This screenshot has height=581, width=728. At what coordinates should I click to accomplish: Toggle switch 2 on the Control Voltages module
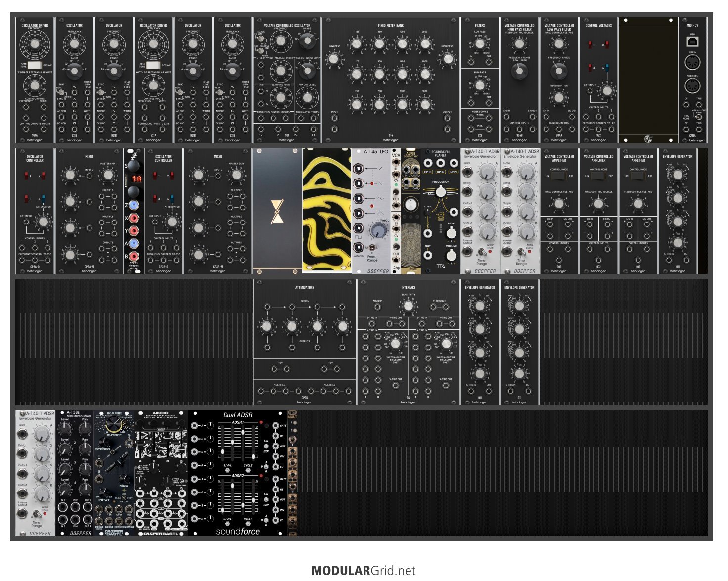click(607, 45)
